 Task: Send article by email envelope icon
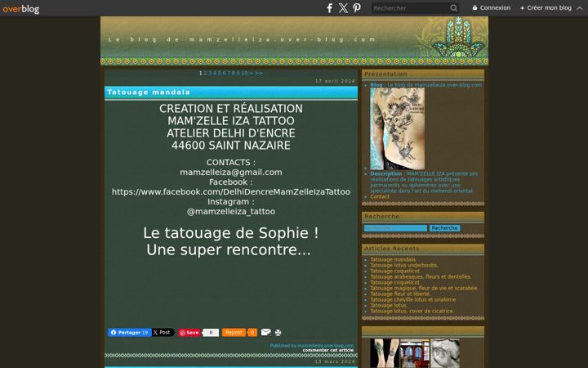point(266,332)
